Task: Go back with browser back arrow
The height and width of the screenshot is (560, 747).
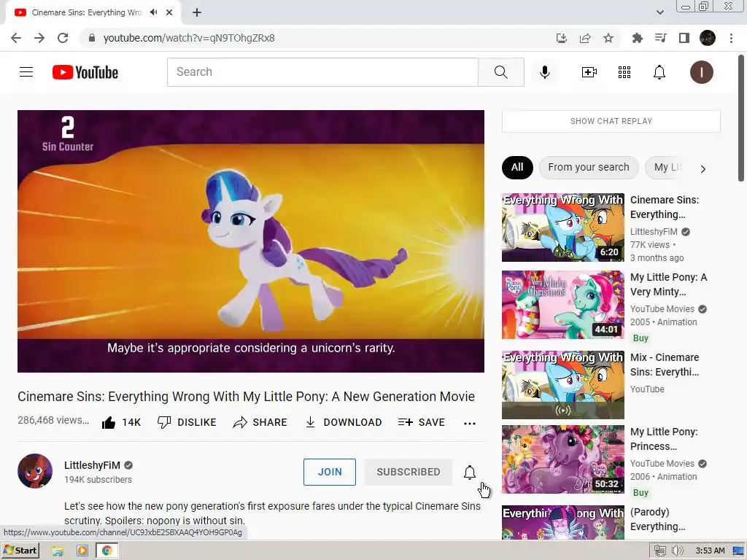Action: tap(16, 38)
